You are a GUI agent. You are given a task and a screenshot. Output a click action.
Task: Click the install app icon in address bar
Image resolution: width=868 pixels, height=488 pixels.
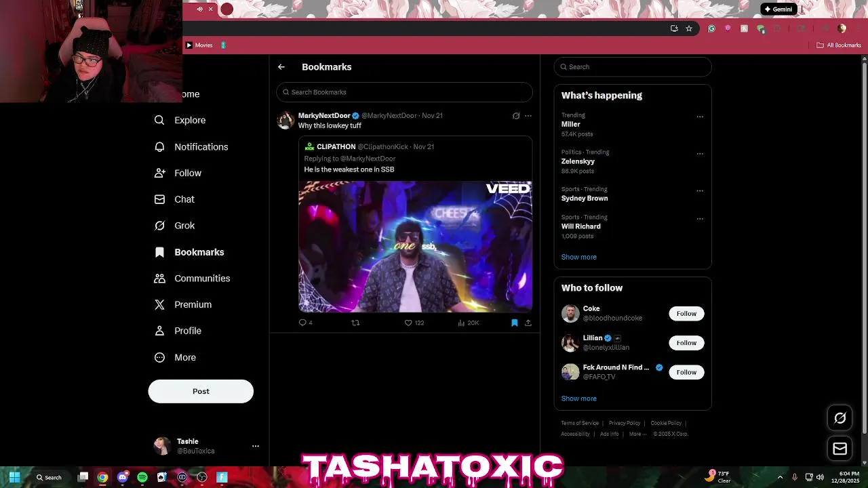(x=674, y=28)
